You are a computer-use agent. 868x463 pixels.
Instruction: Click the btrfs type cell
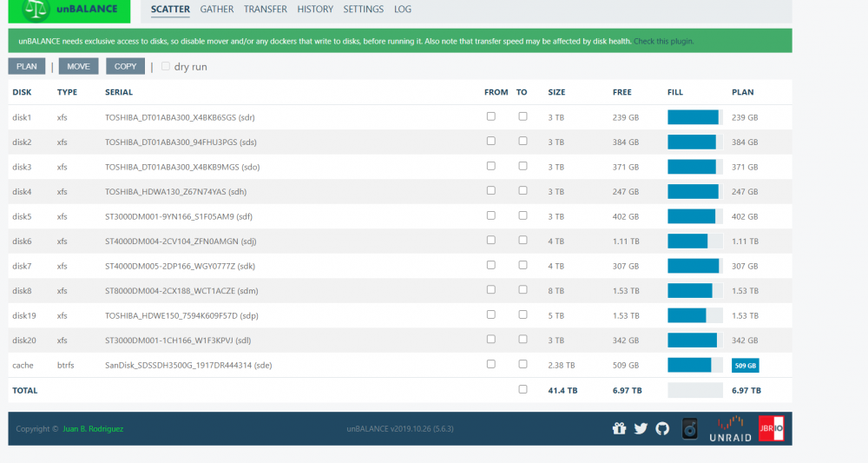(65, 366)
